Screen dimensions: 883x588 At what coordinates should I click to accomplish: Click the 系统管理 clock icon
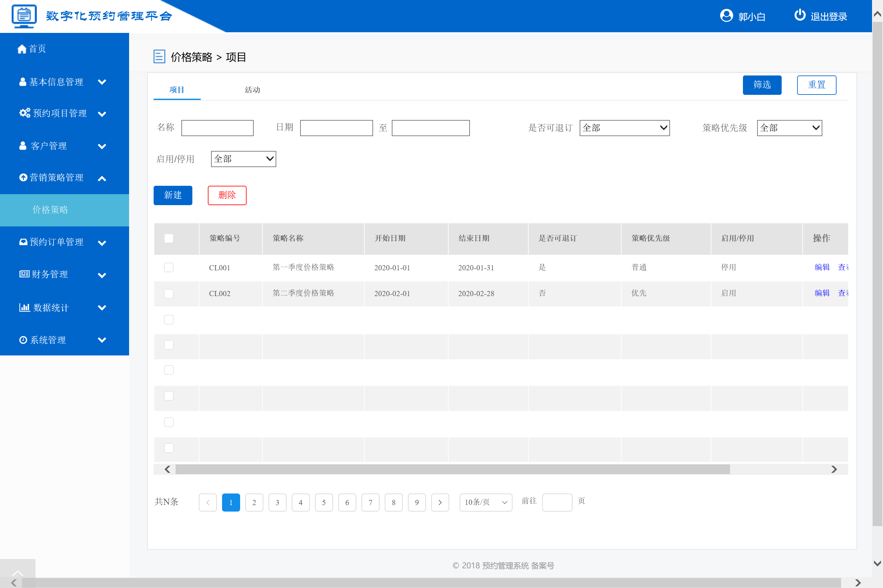[x=23, y=340]
